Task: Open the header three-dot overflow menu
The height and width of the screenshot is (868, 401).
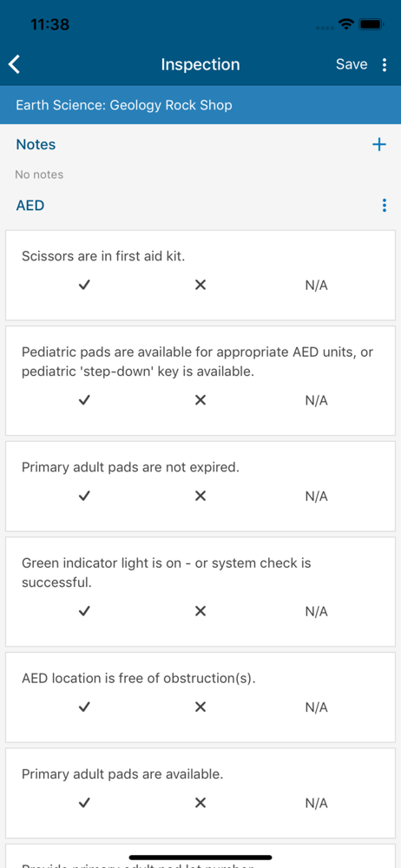Action: 385,65
